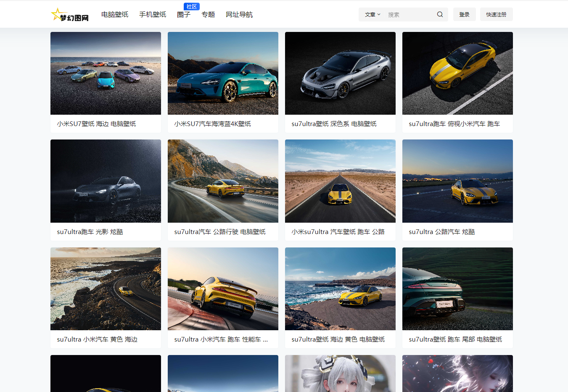This screenshot has width=568, height=392.
Task: Open the 小米SU7汽车海湾蓝4K壁纸 blue car thumbnail
Action: tap(223, 73)
